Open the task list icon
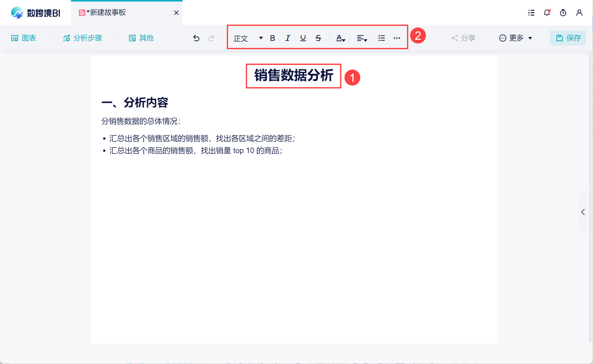Viewport: 593px width, 364px height. click(531, 13)
